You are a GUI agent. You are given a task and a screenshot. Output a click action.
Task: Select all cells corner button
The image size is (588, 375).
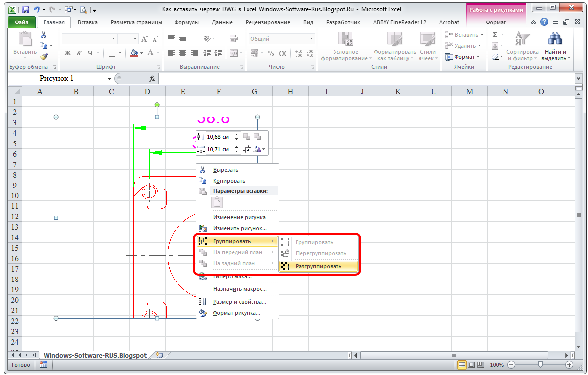pos(15,91)
